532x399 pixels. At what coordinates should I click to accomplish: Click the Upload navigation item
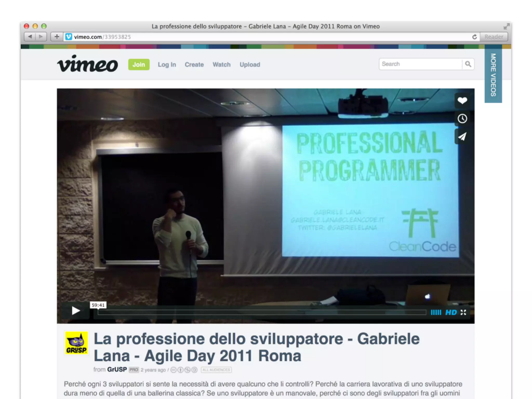pos(250,64)
